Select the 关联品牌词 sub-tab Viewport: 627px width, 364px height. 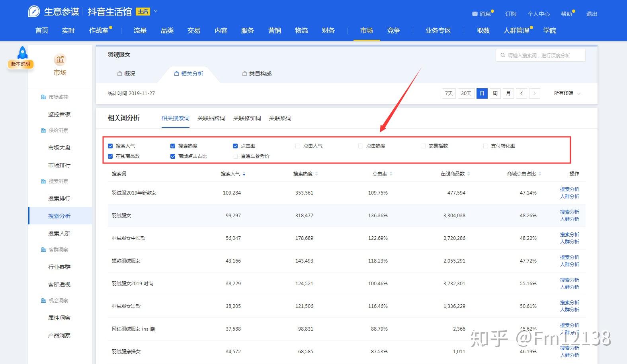[x=211, y=118]
